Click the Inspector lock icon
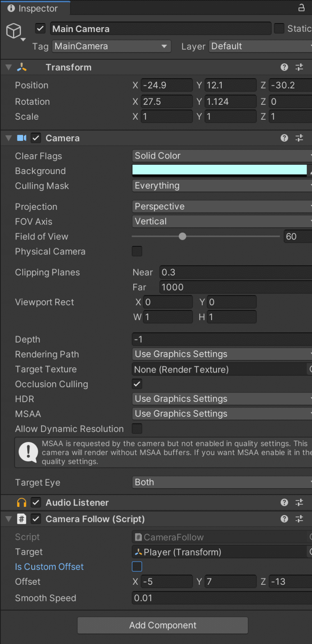 coord(301,7)
